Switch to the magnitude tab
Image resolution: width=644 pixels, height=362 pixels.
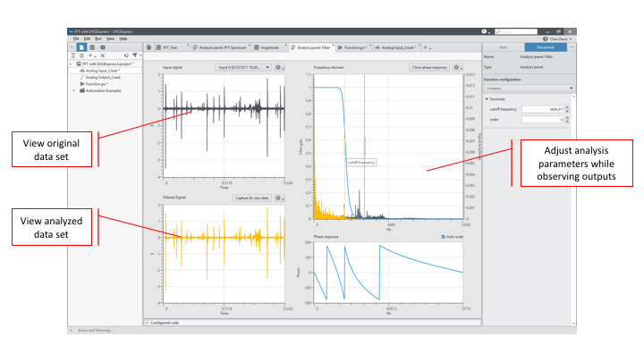(x=268, y=46)
